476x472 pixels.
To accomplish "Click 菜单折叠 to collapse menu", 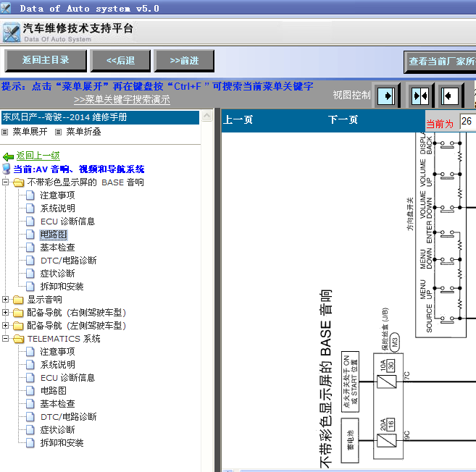I will (x=83, y=132).
